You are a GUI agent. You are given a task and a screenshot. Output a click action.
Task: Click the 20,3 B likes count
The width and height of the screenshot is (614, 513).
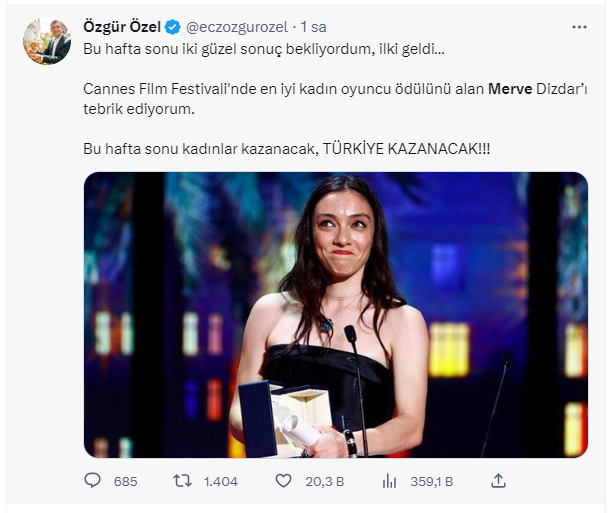[326, 481]
